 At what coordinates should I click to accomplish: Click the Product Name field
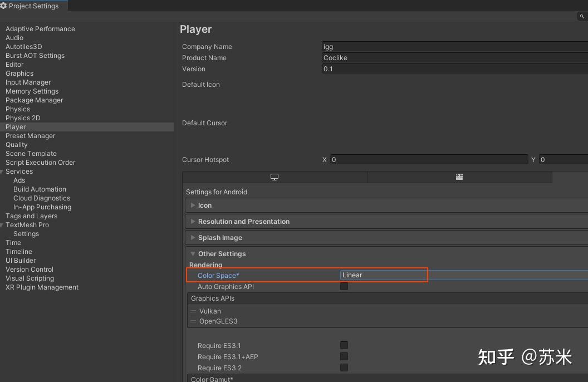454,58
